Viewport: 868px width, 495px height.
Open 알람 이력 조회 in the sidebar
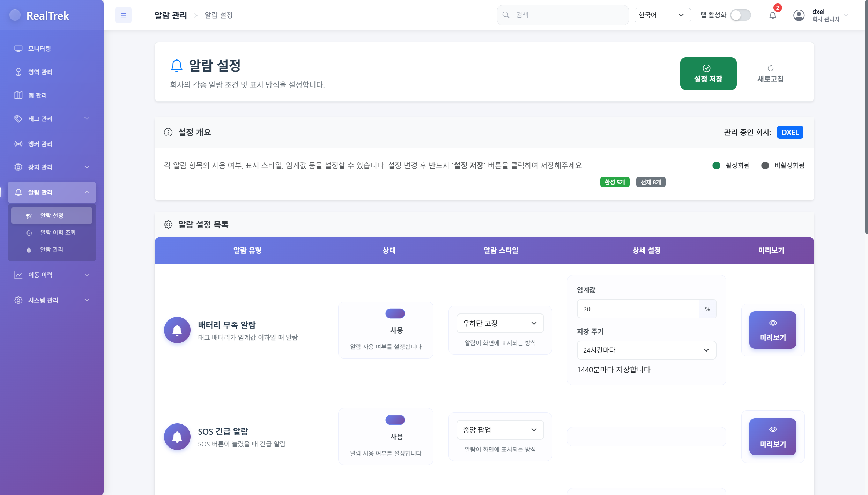(x=58, y=232)
